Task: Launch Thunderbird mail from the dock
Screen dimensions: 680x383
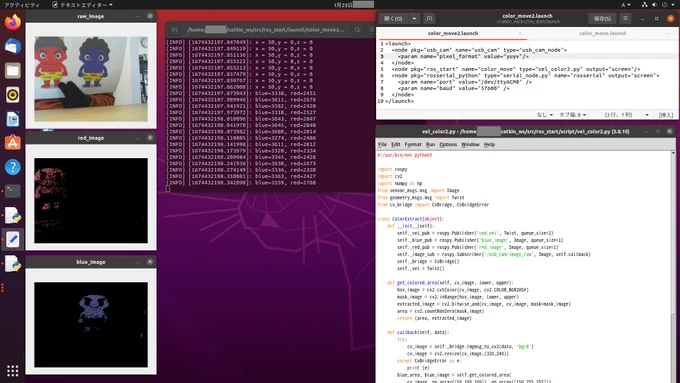Action: (13, 46)
